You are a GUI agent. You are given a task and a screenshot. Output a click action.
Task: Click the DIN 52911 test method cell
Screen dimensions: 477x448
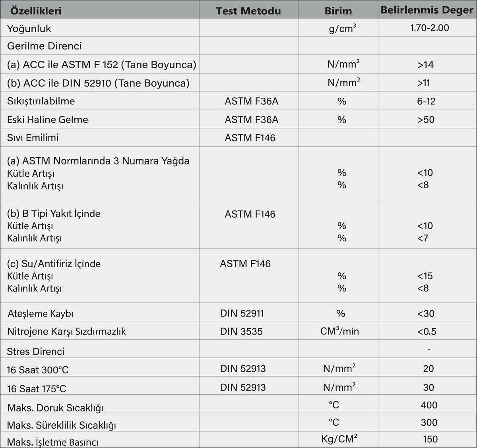point(242,313)
